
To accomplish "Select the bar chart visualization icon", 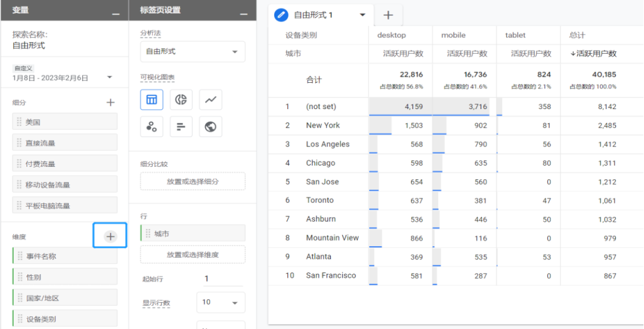I will point(181,126).
